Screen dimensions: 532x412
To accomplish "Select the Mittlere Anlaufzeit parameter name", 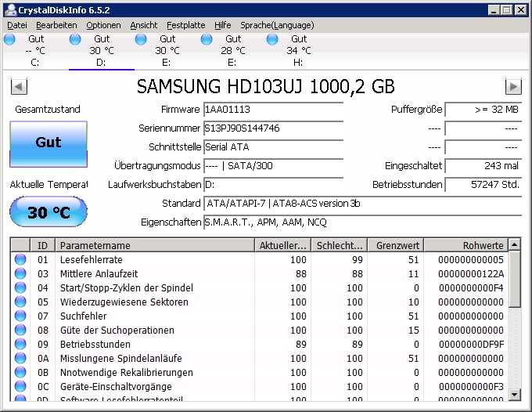I will pos(99,274).
